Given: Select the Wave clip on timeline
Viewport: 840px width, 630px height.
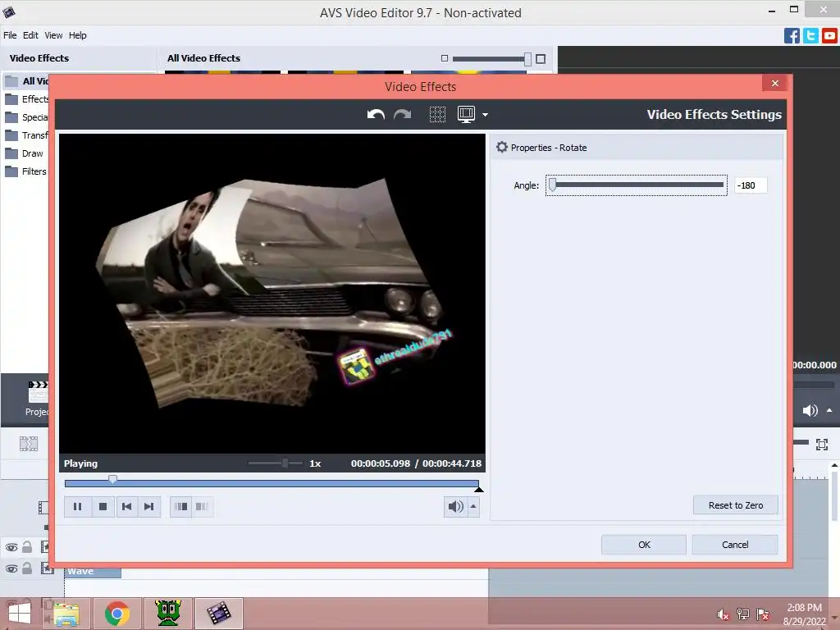Looking at the screenshot, I should [93, 572].
